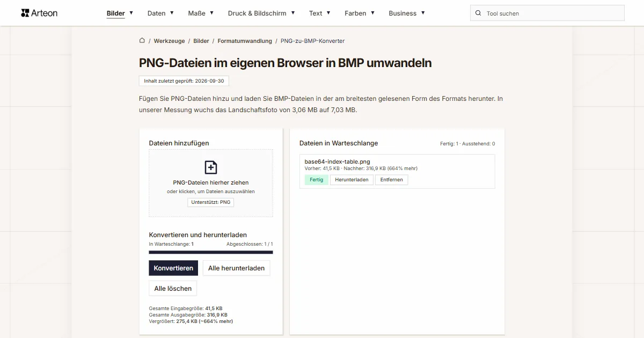The image size is (644, 338).
Task: Expand the Farben dropdown arrow
Action: [x=372, y=13]
